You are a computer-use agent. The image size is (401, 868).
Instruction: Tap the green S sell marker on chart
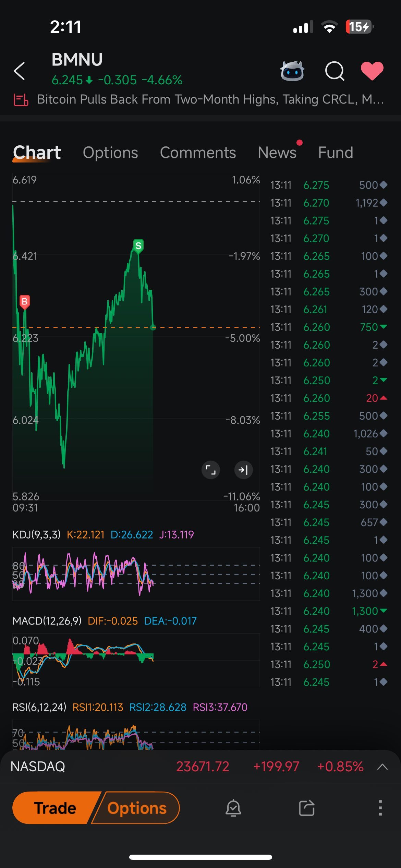(x=138, y=246)
